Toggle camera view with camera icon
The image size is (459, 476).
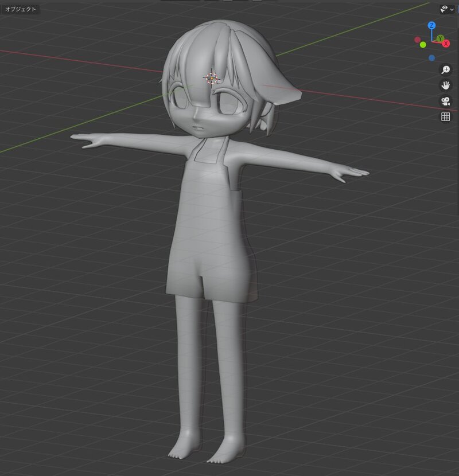point(445,101)
